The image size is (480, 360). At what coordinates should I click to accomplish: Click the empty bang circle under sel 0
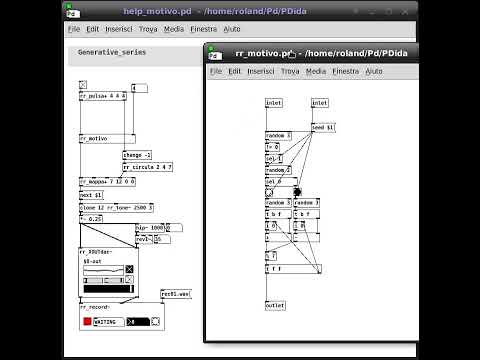coord(269,192)
